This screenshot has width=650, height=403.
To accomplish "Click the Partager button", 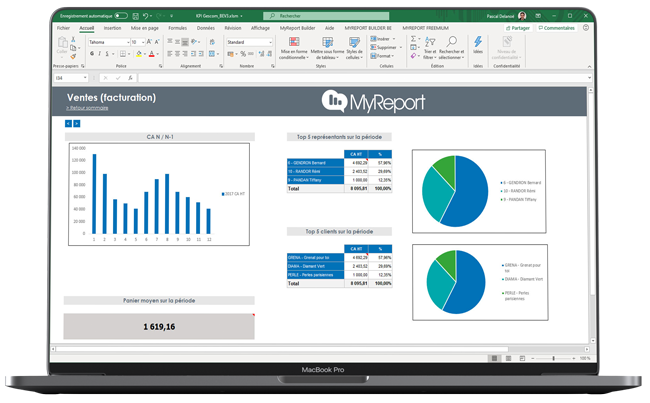I will (518, 28).
